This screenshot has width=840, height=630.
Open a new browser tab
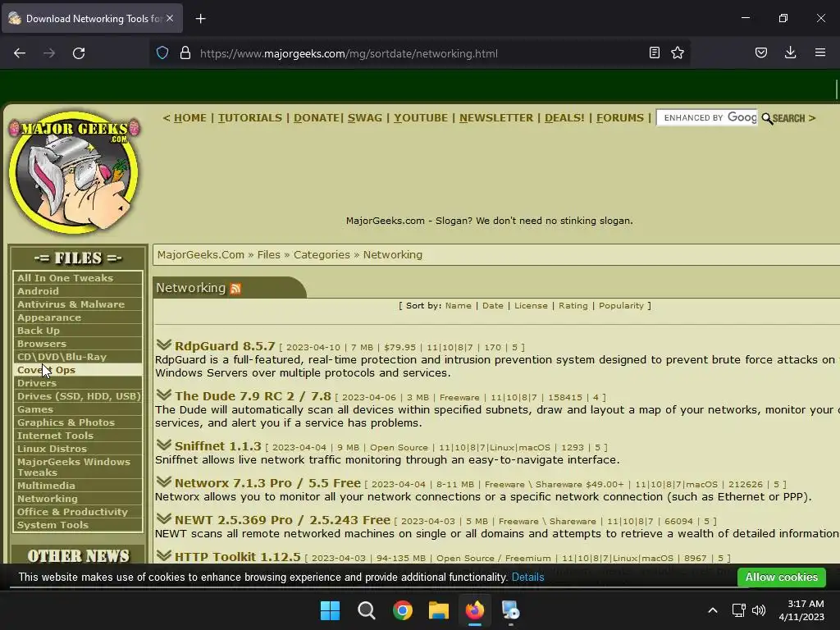(x=200, y=19)
